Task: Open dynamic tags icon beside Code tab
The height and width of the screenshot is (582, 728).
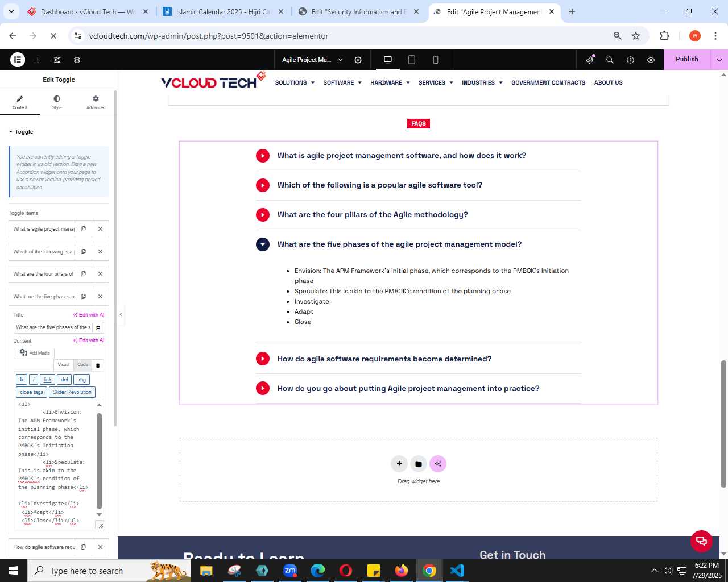Action: [98, 365]
